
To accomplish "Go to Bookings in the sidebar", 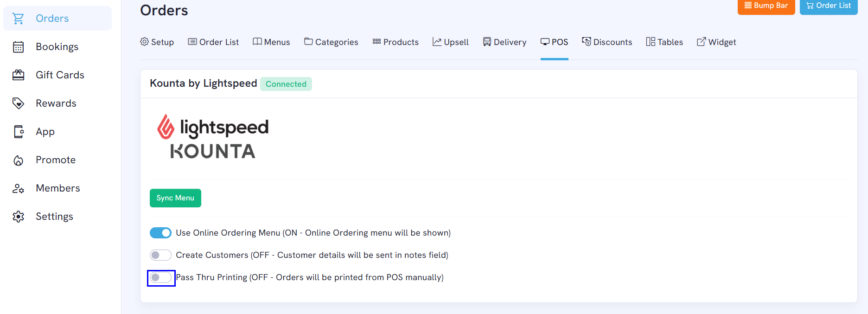I will [x=57, y=47].
